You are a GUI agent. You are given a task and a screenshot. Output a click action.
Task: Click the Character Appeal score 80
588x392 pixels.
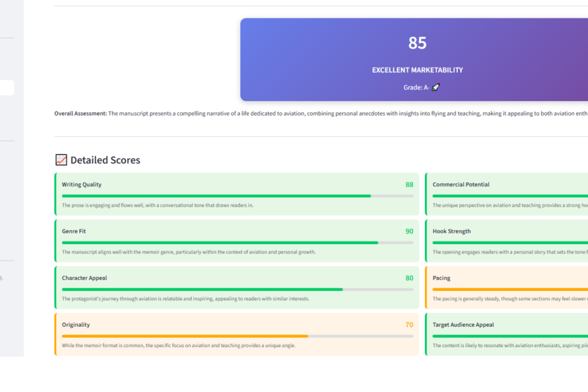[x=409, y=278]
